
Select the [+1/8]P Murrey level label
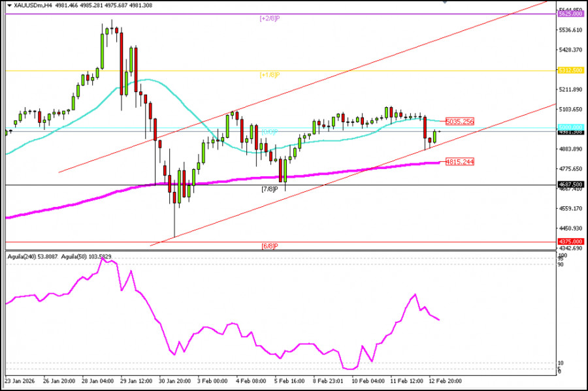click(x=270, y=75)
